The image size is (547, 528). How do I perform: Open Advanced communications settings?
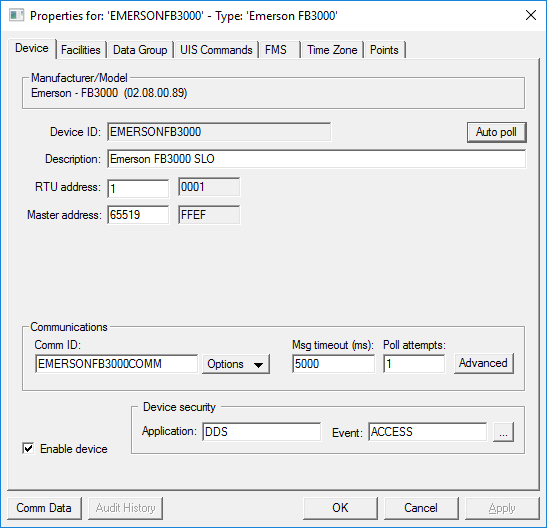(484, 363)
